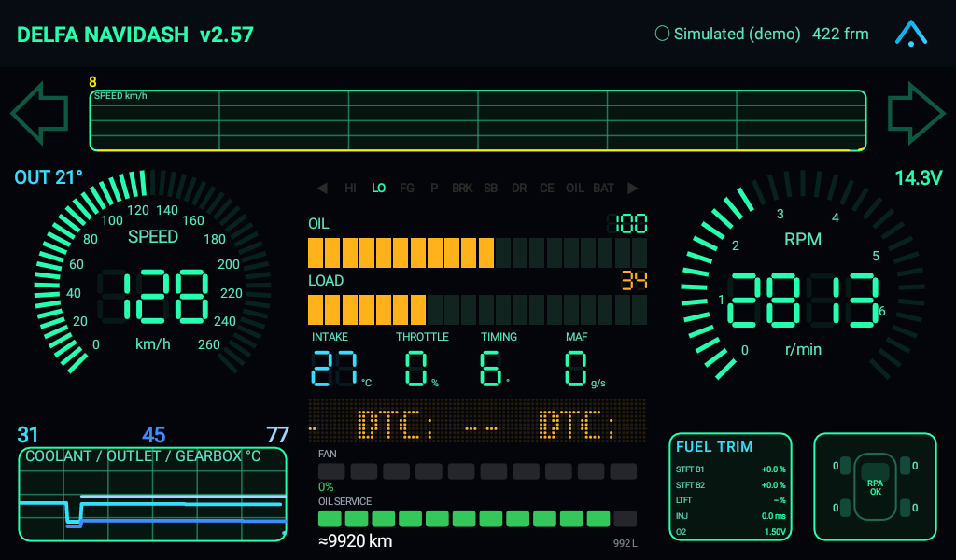The height and width of the screenshot is (560, 956).
Task: Select the HI beam indicator
Action: click(x=351, y=189)
